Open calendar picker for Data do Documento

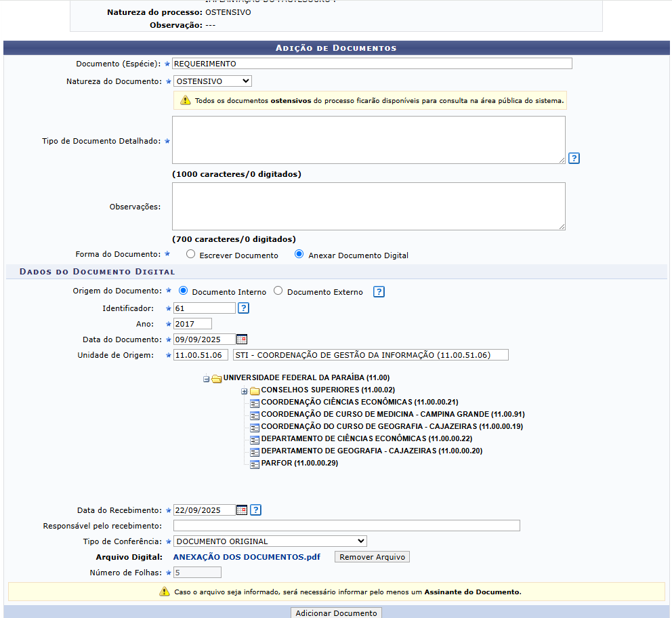tap(242, 339)
